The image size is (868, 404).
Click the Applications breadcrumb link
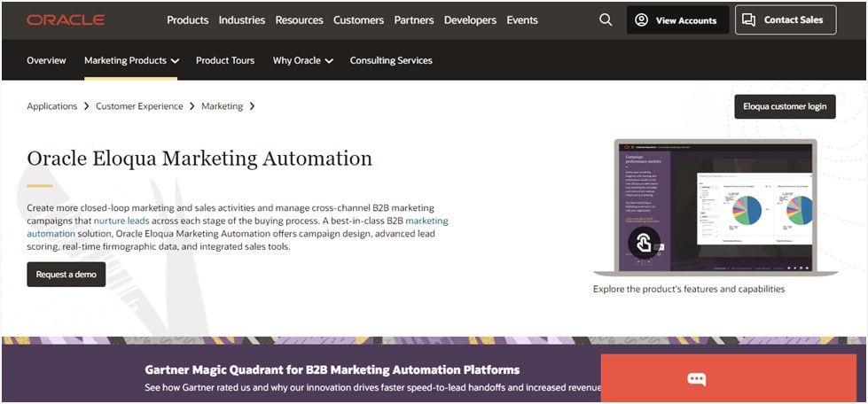click(x=52, y=106)
